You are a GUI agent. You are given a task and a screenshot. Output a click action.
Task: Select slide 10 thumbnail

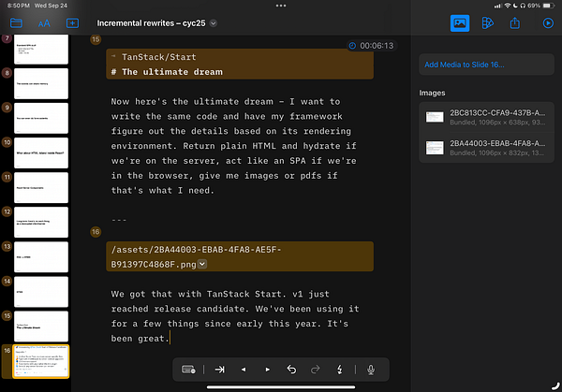click(x=41, y=152)
